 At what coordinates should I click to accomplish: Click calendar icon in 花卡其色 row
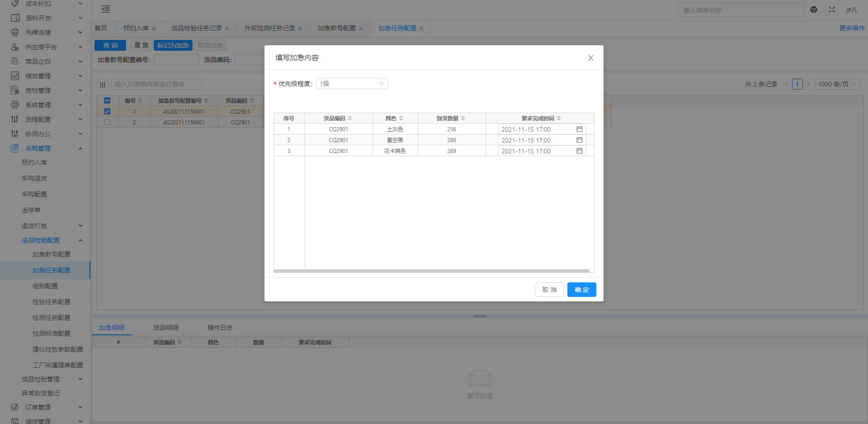[x=579, y=151]
